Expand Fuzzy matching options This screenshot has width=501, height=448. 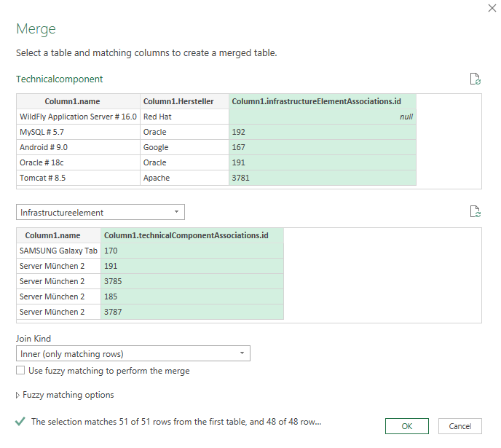[64, 395]
